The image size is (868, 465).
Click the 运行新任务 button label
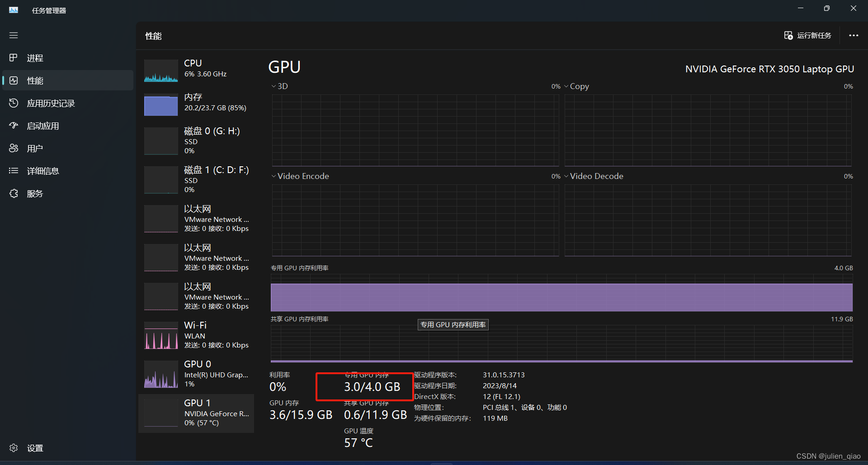(x=814, y=35)
